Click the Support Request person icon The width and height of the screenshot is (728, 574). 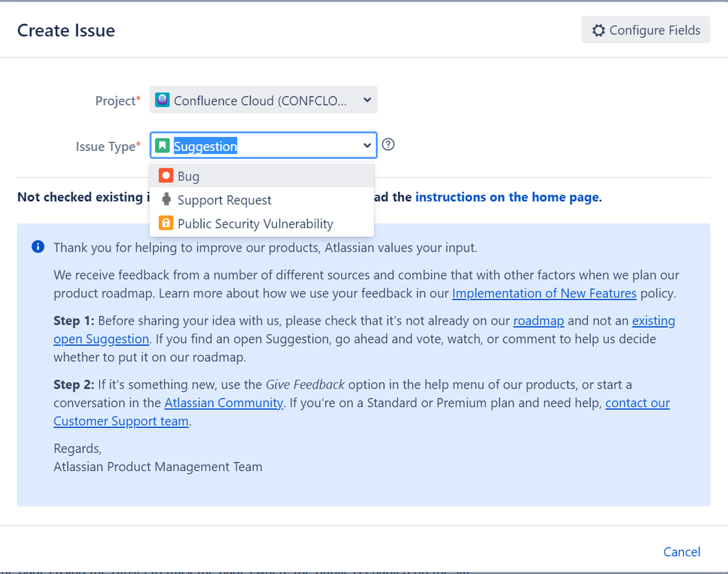165,199
